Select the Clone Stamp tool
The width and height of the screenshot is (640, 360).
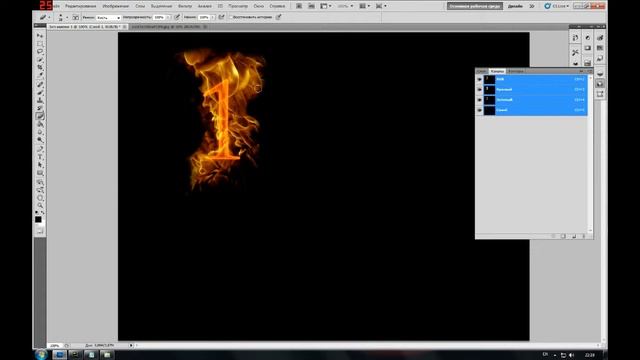[40, 100]
